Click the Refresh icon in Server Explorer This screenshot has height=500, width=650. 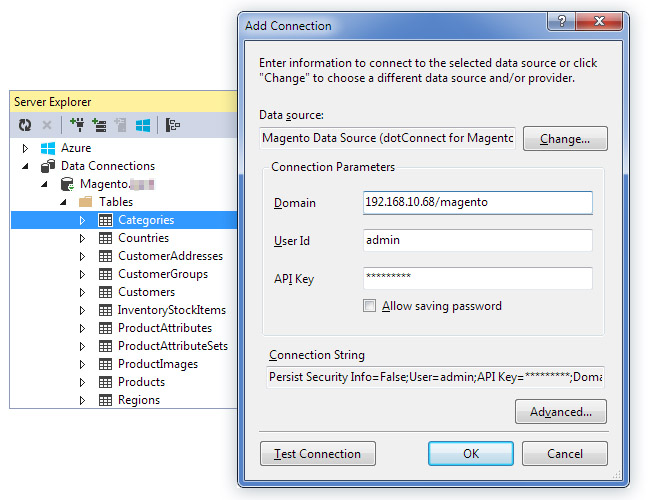click(x=25, y=125)
